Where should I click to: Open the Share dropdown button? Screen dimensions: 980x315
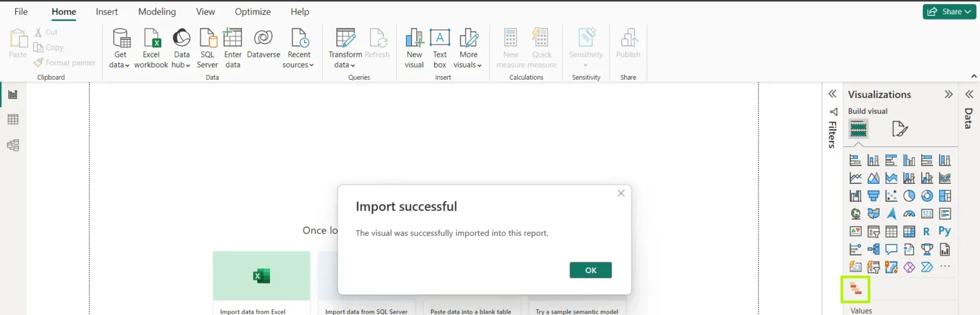949,12
